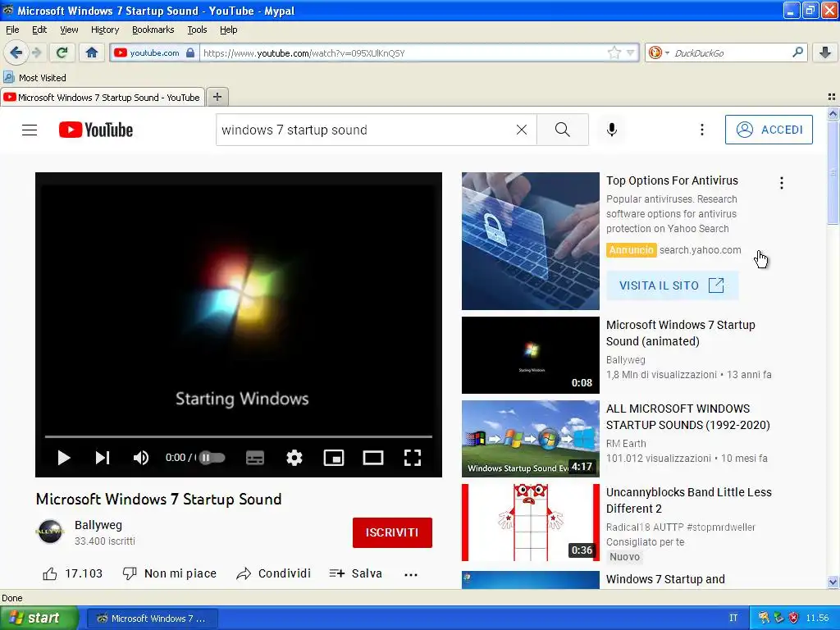
Task: Open the YouTube hamburger guide menu
Action: 30,130
